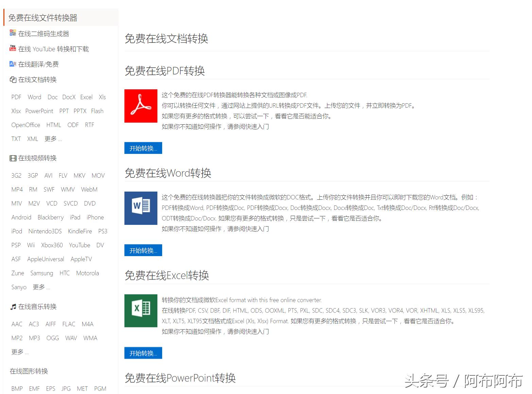Click the red Adobe PDF icon
532x394 pixels.
point(140,106)
